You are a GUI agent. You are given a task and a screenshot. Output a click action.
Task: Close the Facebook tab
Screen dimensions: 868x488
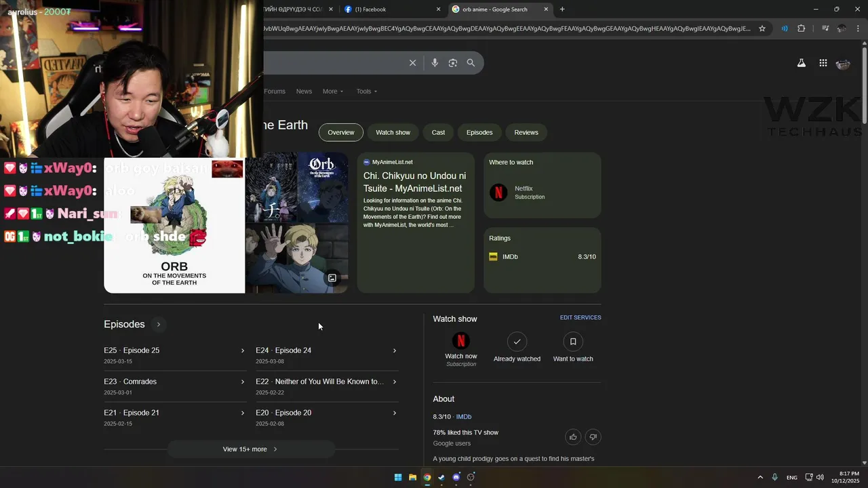438,9
